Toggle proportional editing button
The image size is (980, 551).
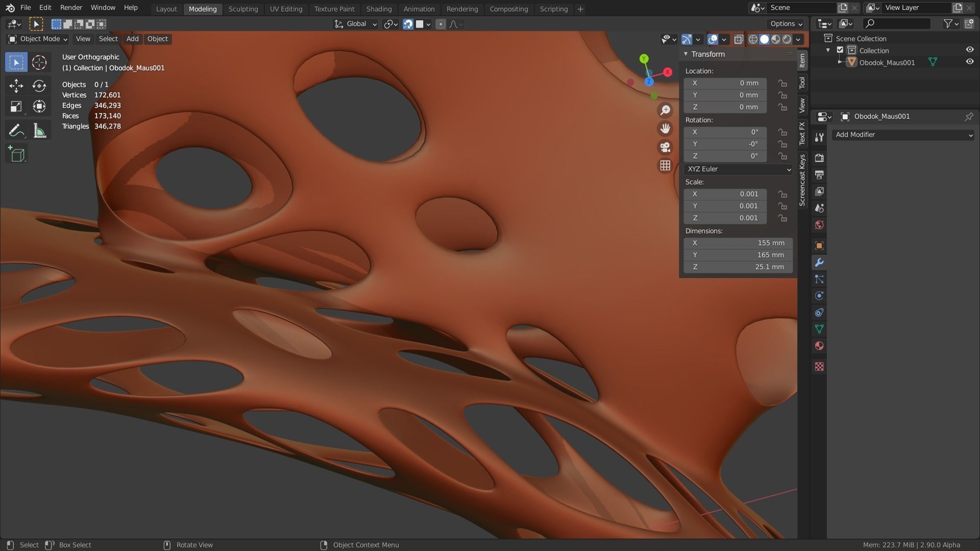coord(440,24)
